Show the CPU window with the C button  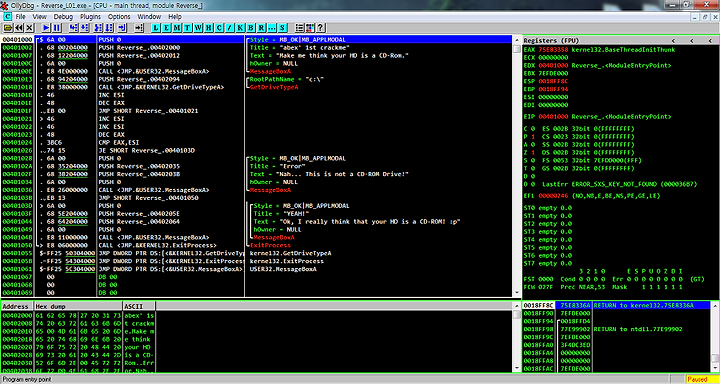tap(219, 28)
